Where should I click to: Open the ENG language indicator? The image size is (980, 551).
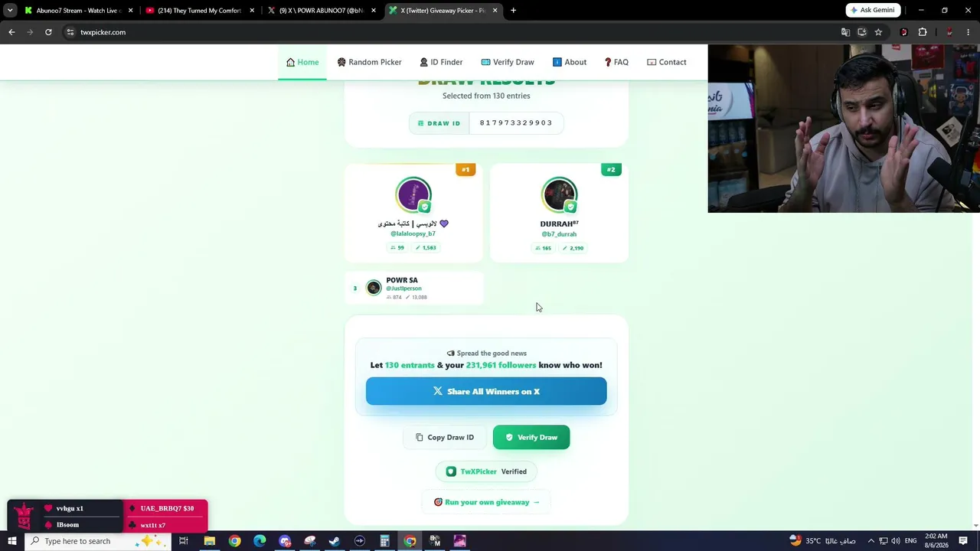pos(911,541)
